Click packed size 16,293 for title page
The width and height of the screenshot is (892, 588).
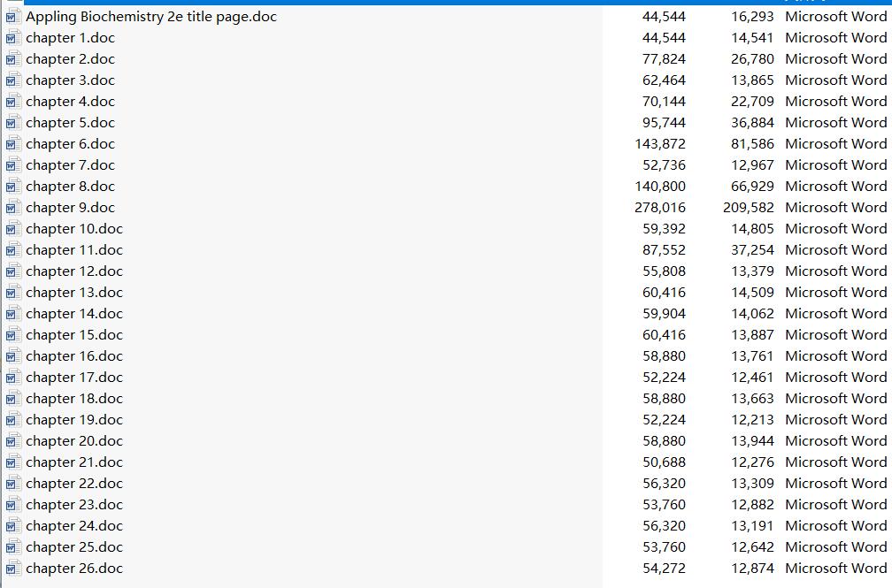752,17
